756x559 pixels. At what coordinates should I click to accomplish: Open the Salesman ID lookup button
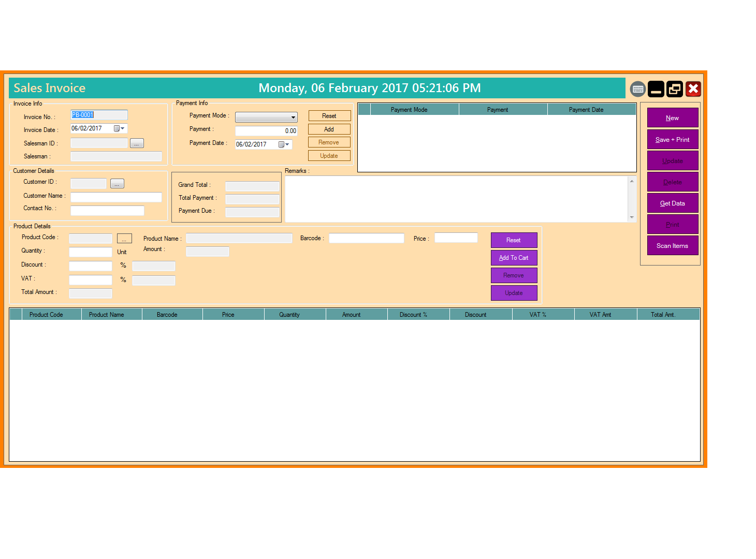pos(136,143)
